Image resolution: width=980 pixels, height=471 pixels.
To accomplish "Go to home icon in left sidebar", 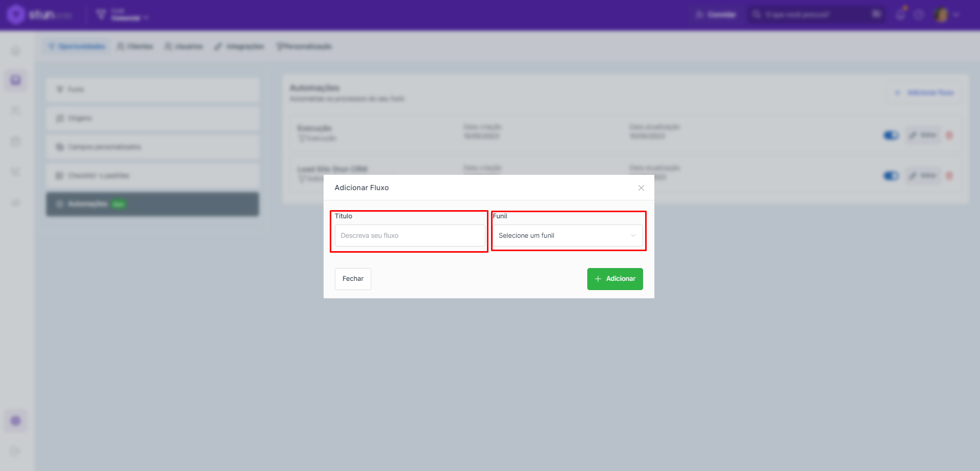I will pyautogui.click(x=16, y=50).
